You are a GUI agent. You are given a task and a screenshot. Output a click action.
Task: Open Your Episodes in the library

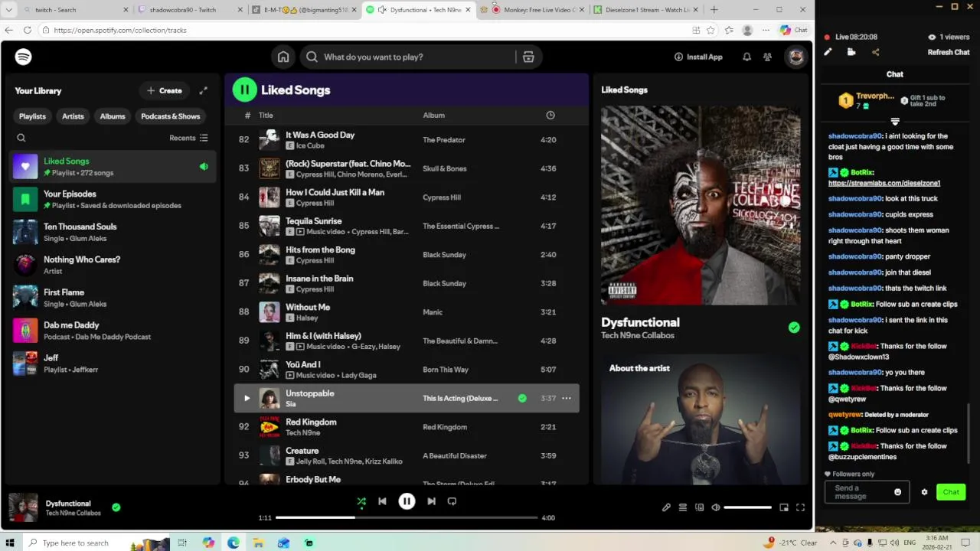pos(113,199)
